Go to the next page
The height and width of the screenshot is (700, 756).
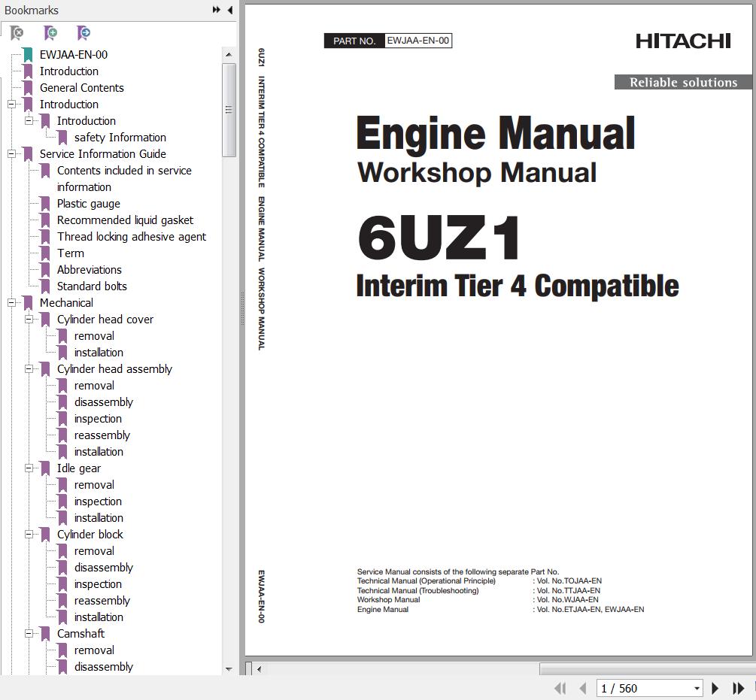pos(715,688)
